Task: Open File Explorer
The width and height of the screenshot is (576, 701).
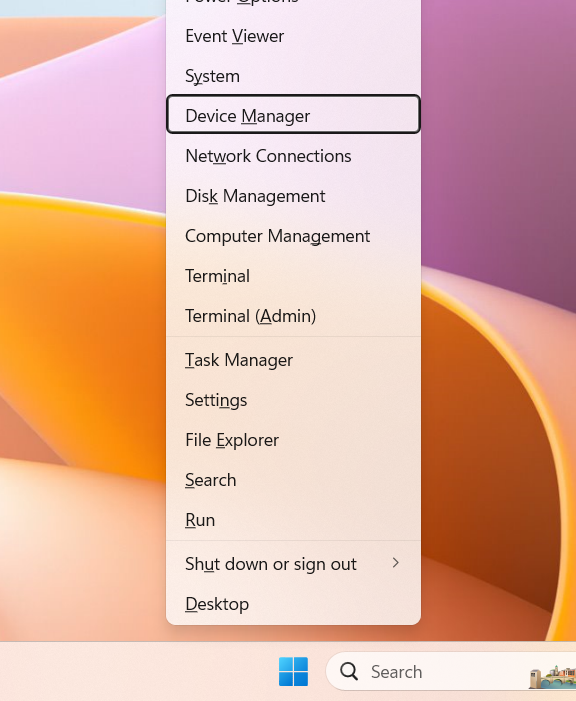Action: (x=293, y=440)
